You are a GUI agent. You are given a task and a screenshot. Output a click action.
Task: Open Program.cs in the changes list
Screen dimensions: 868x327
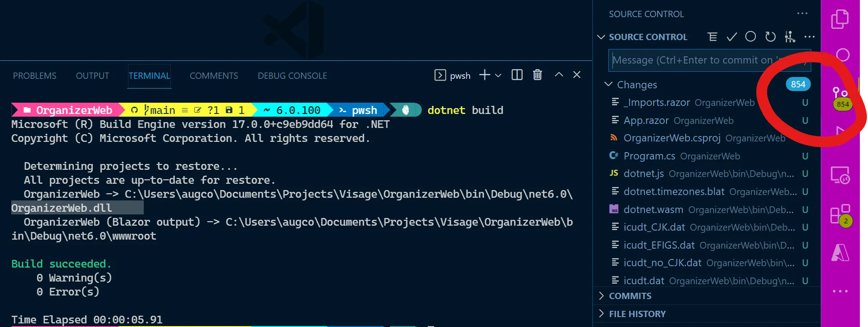coord(649,156)
